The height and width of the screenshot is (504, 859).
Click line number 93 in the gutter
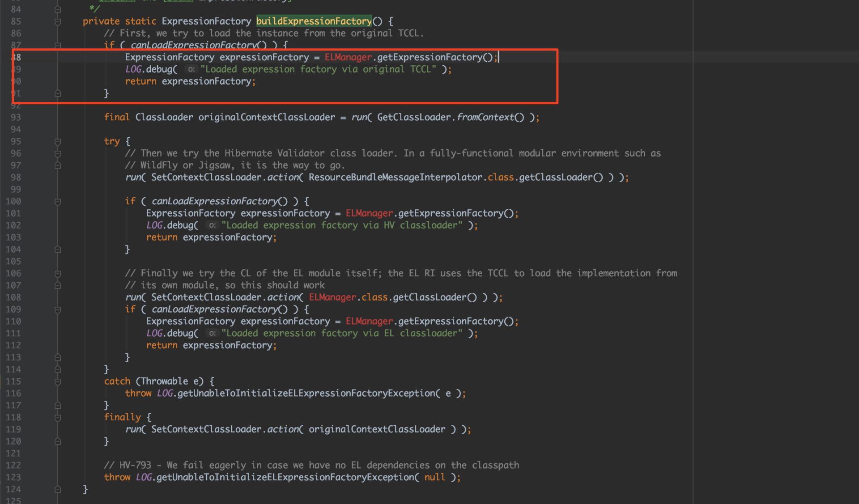click(16, 117)
